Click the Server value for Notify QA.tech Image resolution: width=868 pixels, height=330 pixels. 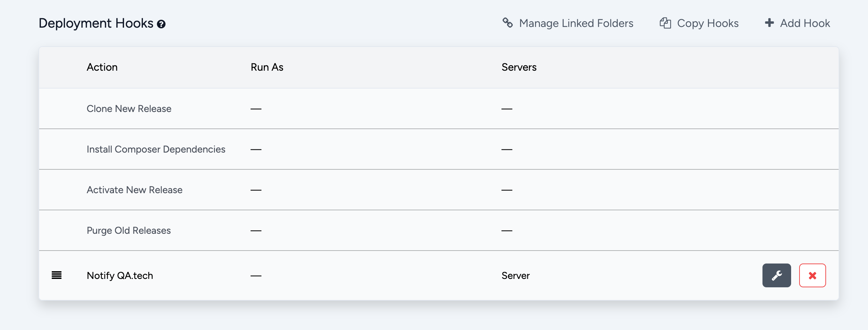tap(515, 276)
